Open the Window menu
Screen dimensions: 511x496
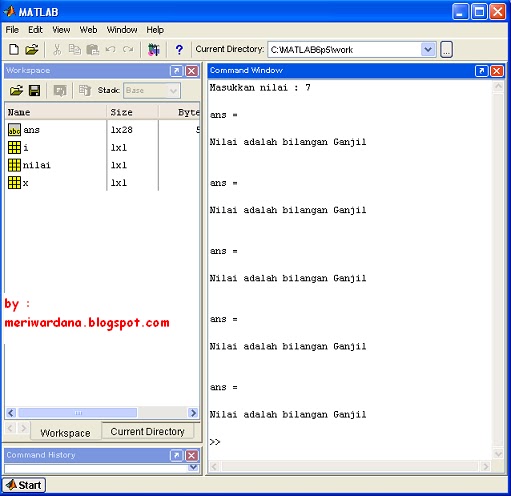[122, 30]
